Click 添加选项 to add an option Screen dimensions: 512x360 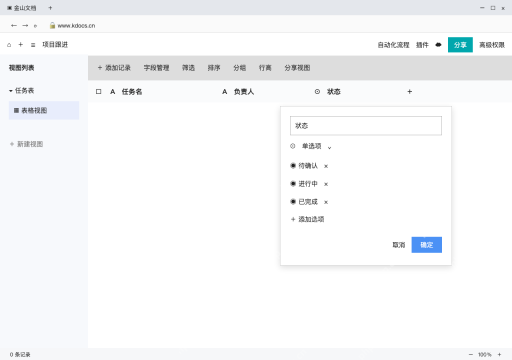pyautogui.click(x=307, y=219)
